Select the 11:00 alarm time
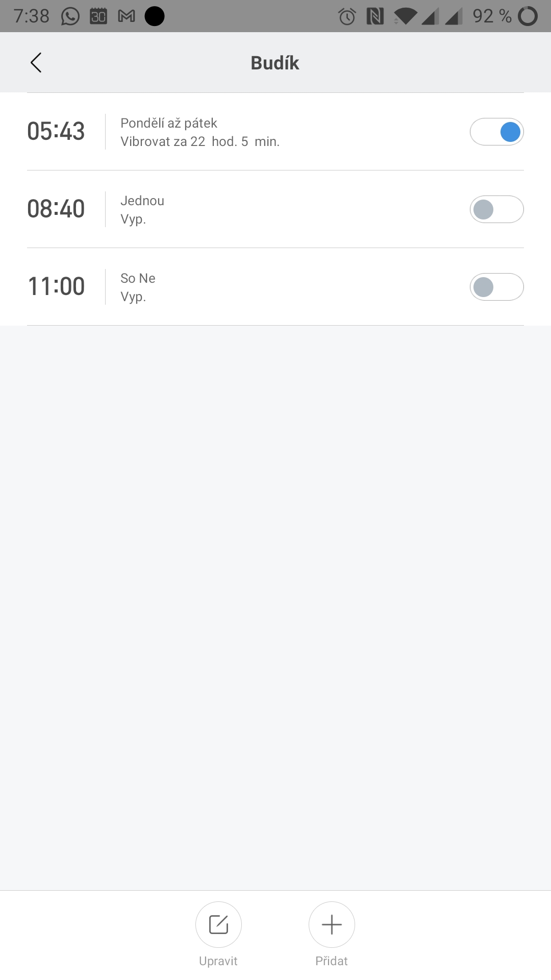551x980 pixels. tap(56, 286)
